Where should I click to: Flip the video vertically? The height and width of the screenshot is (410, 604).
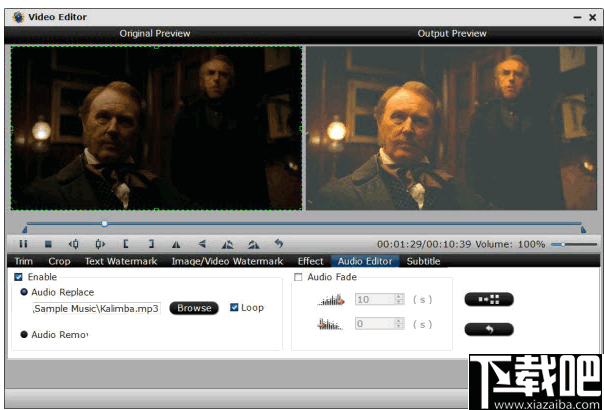tap(202, 244)
